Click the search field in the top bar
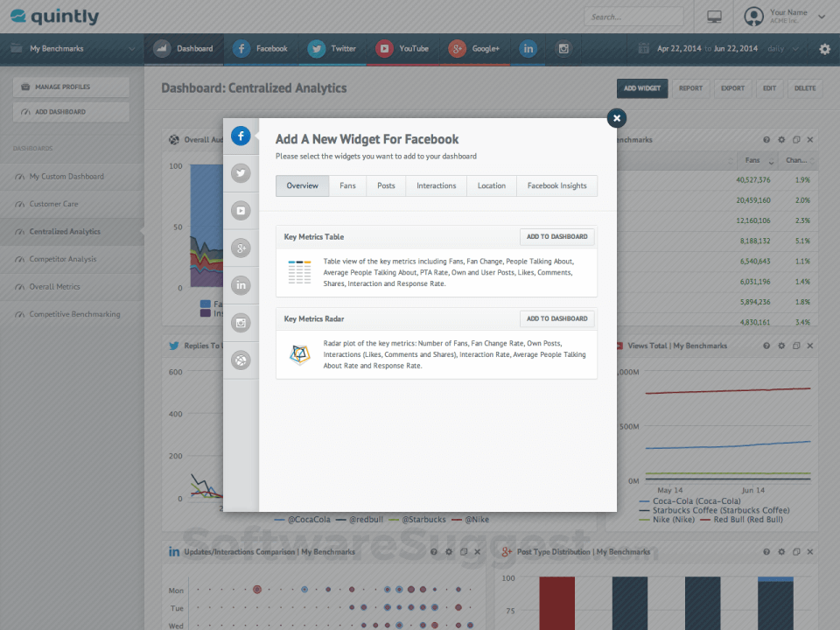840x630 pixels. point(634,17)
